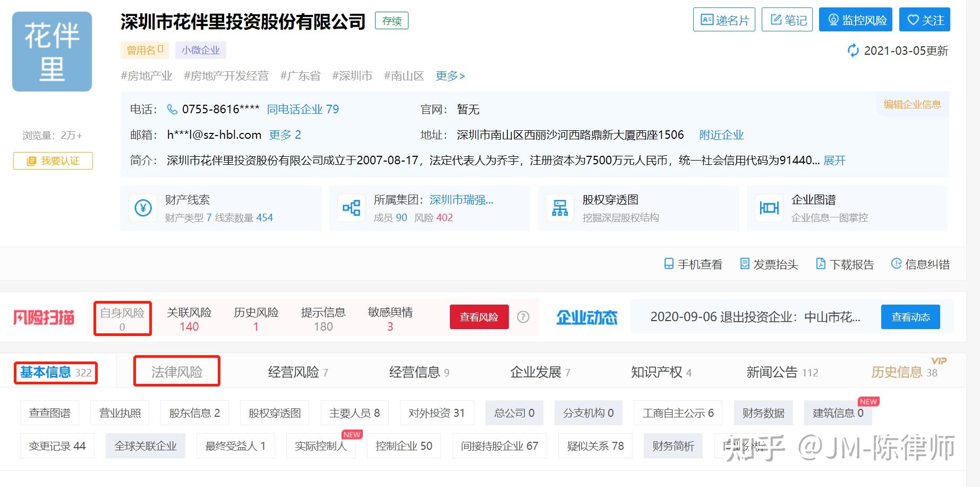Switch to 经营信息 9 tab
This screenshot has height=487, width=980.
(419, 372)
